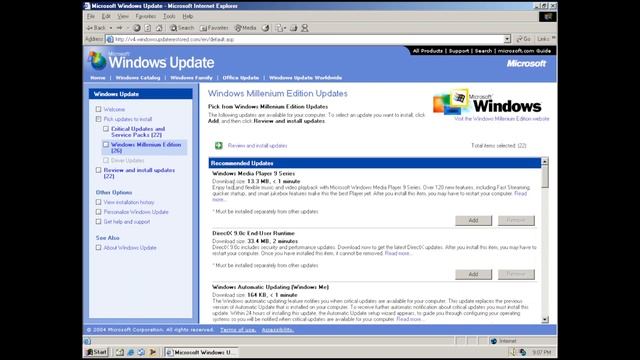Launch Windows Media Player from quick launch
This screenshot has height=360, width=640.
click(152, 352)
